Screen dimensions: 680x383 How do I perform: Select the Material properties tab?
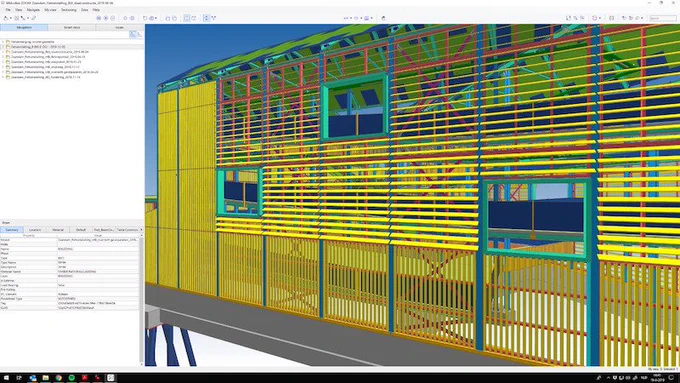pyautogui.click(x=58, y=229)
